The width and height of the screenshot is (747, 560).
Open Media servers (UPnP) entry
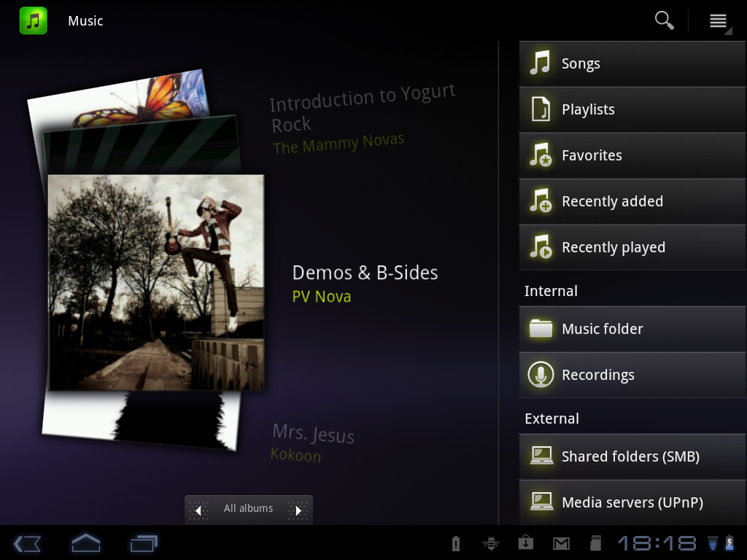tap(632, 502)
